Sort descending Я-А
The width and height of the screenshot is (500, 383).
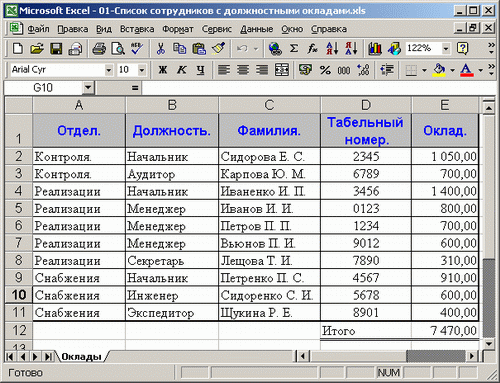coord(351,49)
